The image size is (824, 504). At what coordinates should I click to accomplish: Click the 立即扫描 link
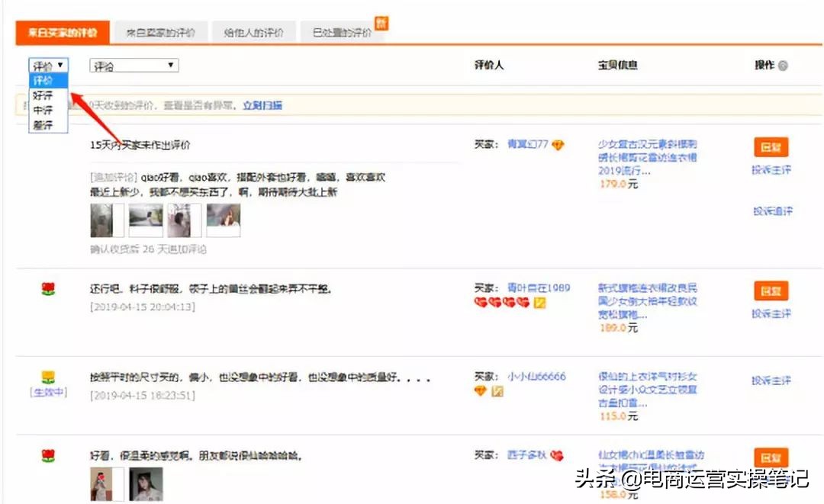[263, 104]
